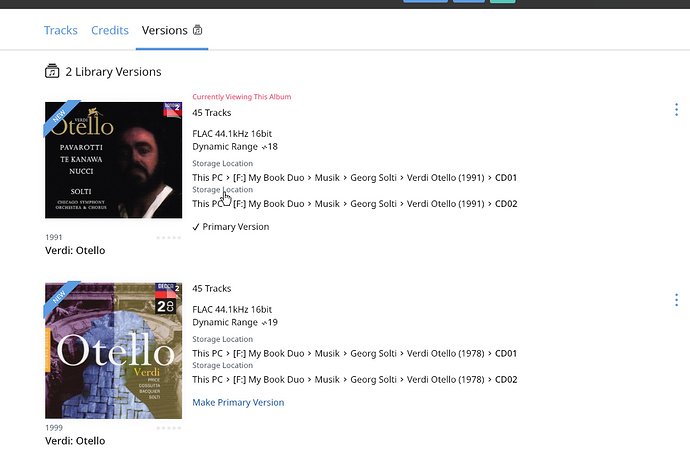The width and height of the screenshot is (690, 461).
Task: Click star rating under Pavarotti Otello cover
Action: [x=169, y=238]
